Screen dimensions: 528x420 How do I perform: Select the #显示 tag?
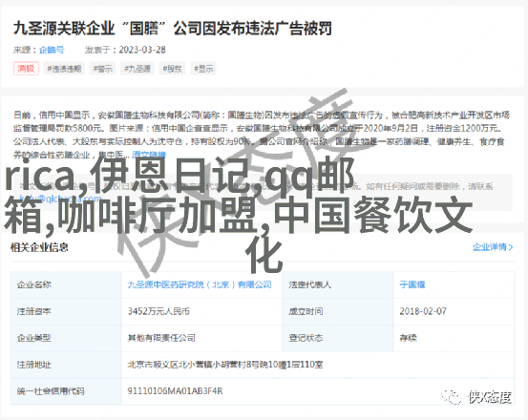tap(203, 69)
